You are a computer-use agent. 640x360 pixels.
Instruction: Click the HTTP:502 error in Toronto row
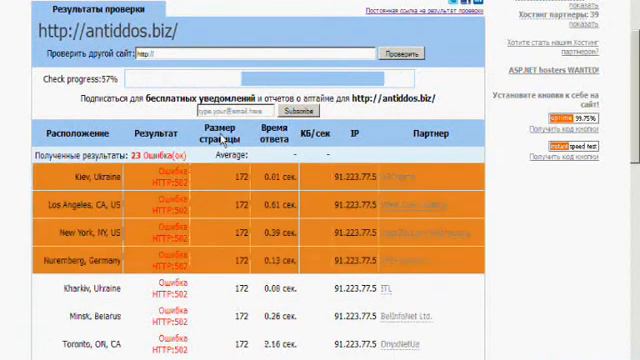(x=170, y=350)
